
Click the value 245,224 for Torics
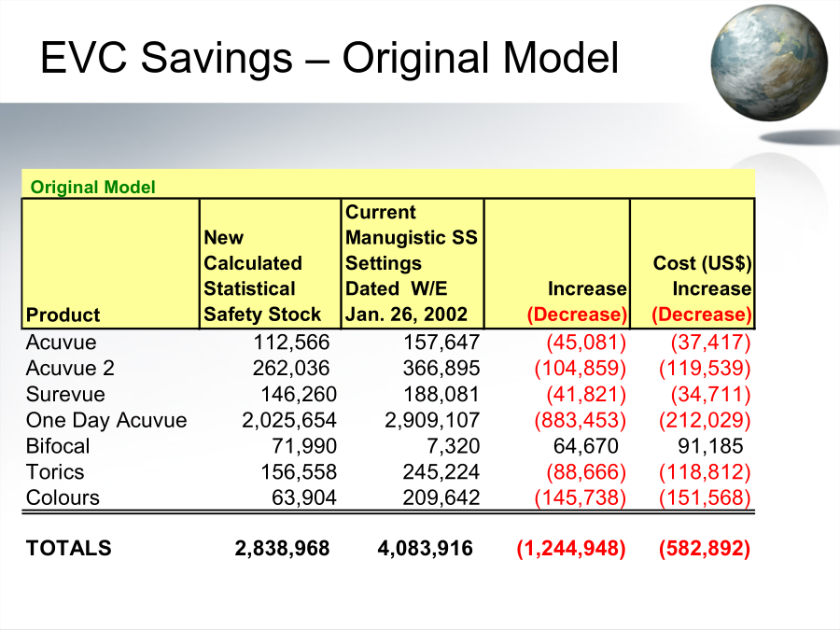point(441,472)
